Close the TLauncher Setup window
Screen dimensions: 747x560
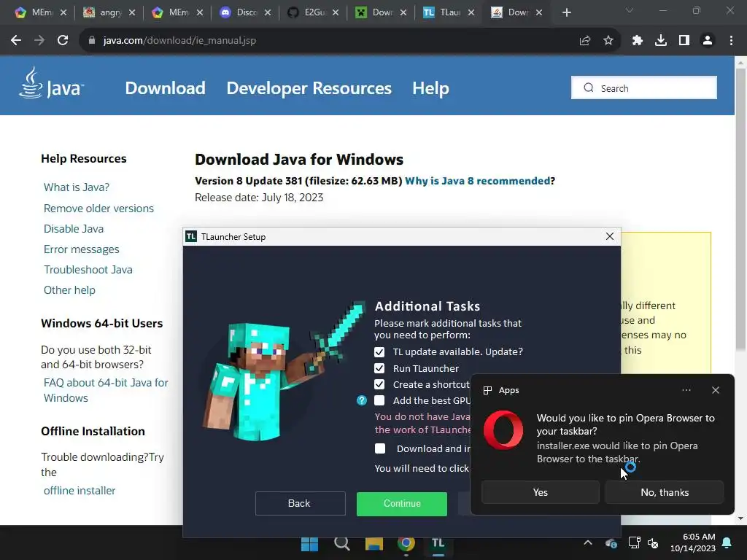[609, 237]
